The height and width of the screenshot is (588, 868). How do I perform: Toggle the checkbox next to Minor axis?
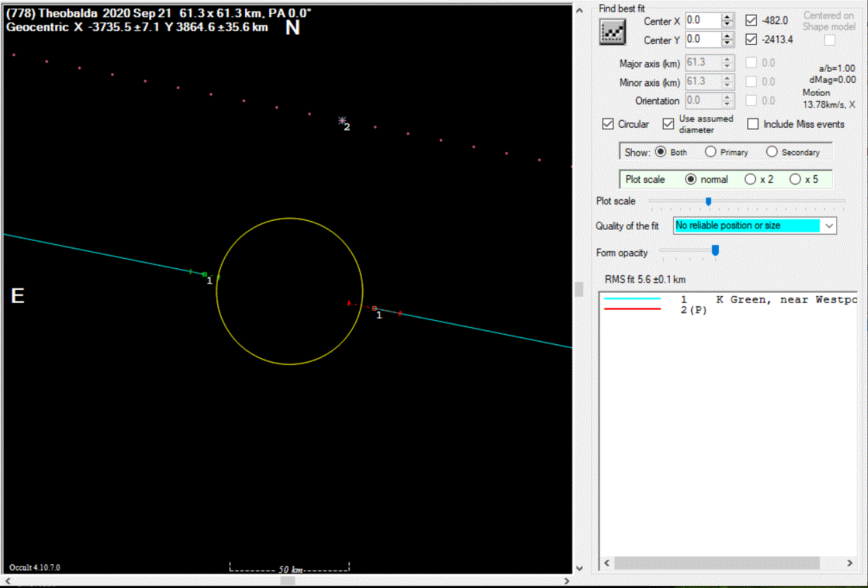pyautogui.click(x=751, y=81)
